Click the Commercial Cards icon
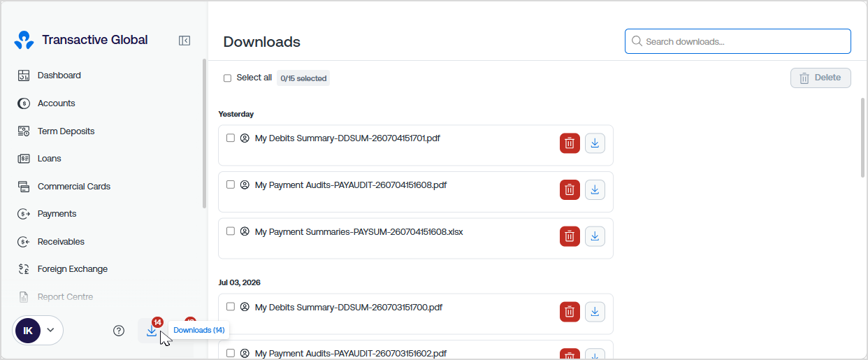This screenshot has width=868, height=360. point(24,187)
